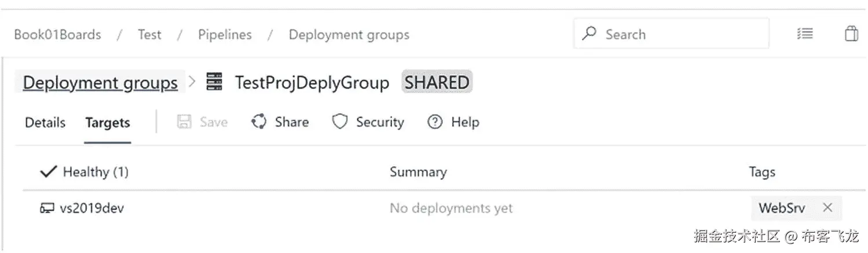Switch to the Details tab
868x253 pixels.
coord(45,123)
